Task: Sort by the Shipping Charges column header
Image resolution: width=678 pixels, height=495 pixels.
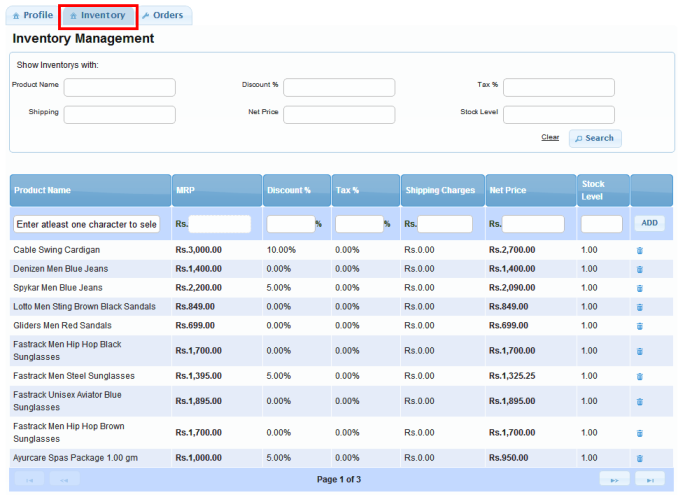Action: click(x=443, y=190)
